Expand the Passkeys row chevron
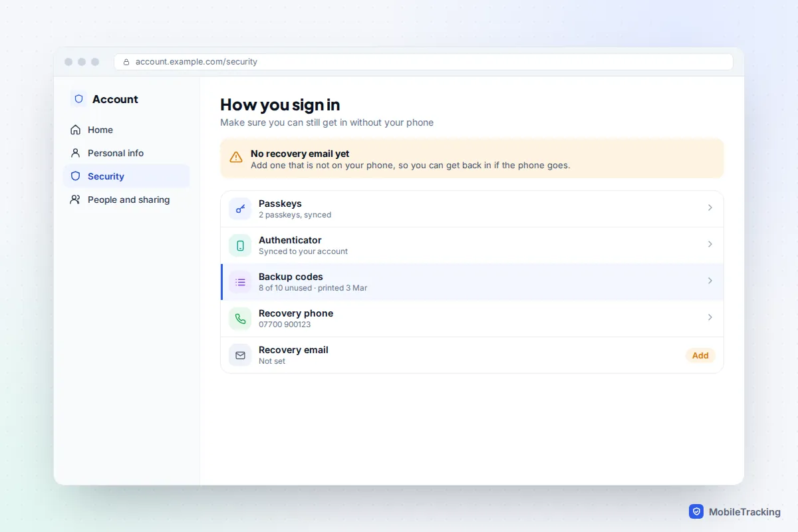Viewport: 798px width, 532px height. (x=710, y=207)
